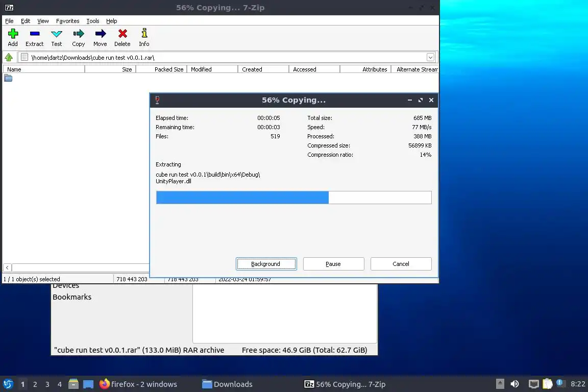Click the eject media tray icon

[x=500, y=384]
